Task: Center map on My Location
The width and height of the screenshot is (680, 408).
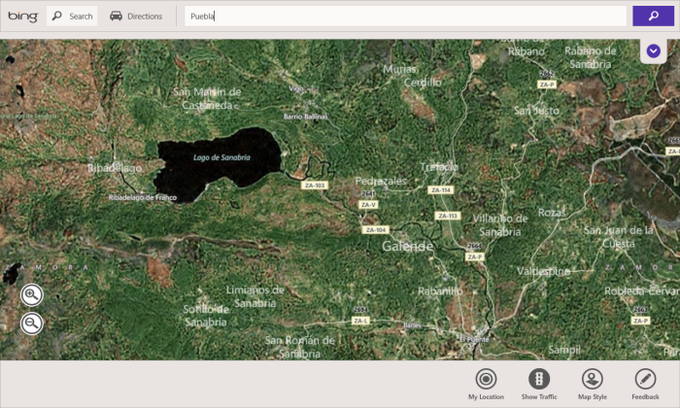Action: pyautogui.click(x=486, y=384)
